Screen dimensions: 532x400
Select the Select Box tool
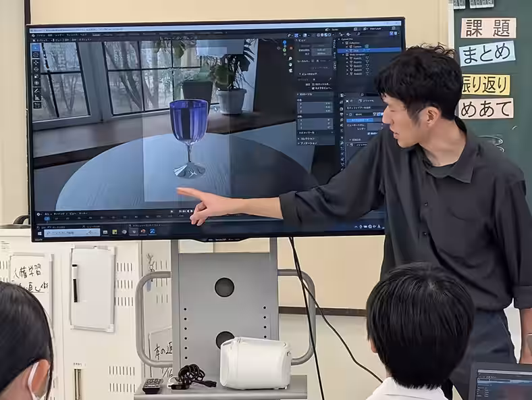[x=36, y=48]
